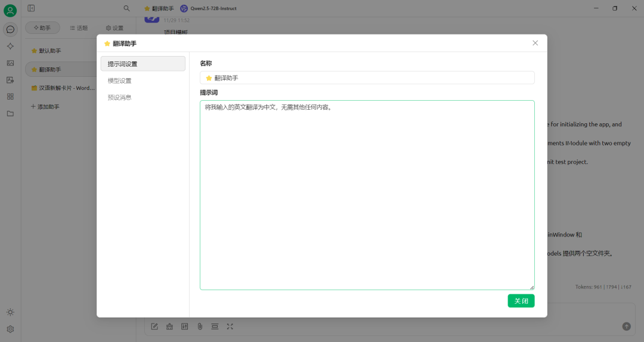644x342 pixels.
Task: Switch to the 设置 tab
Action: tap(114, 28)
